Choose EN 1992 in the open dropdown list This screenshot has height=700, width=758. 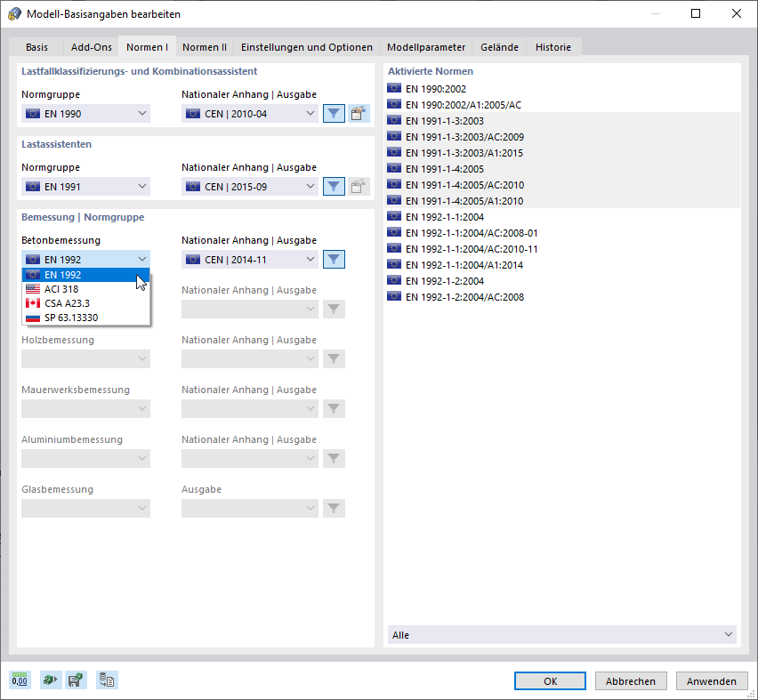(85, 275)
